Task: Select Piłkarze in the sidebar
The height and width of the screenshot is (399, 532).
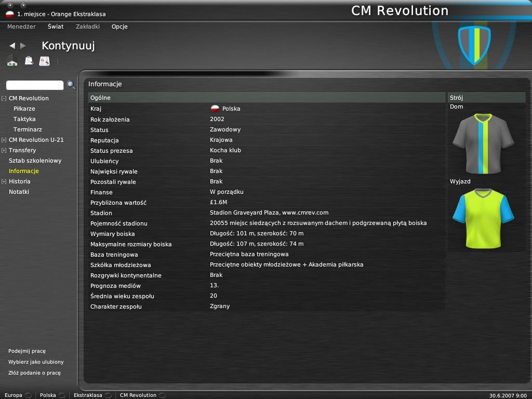Action: (24, 109)
